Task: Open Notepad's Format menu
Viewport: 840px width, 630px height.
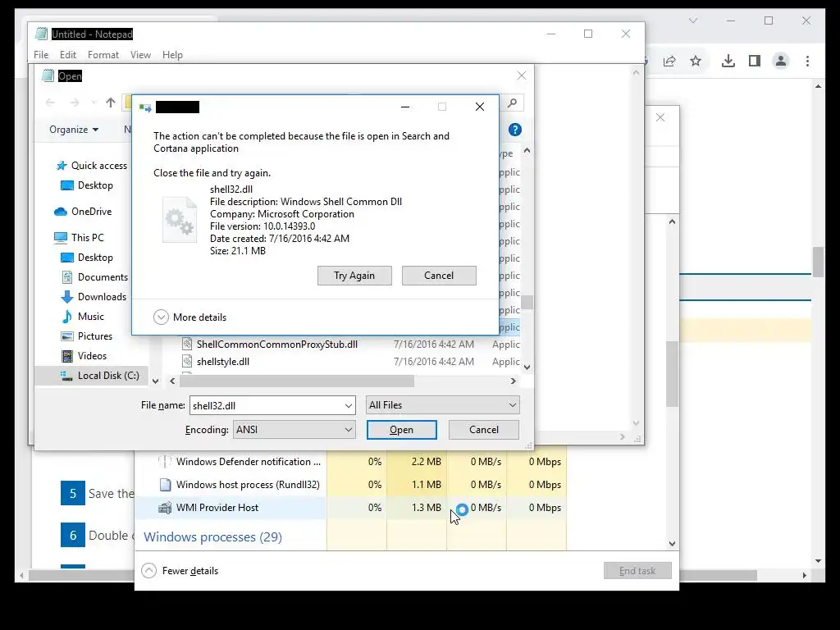Action: (x=103, y=55)
